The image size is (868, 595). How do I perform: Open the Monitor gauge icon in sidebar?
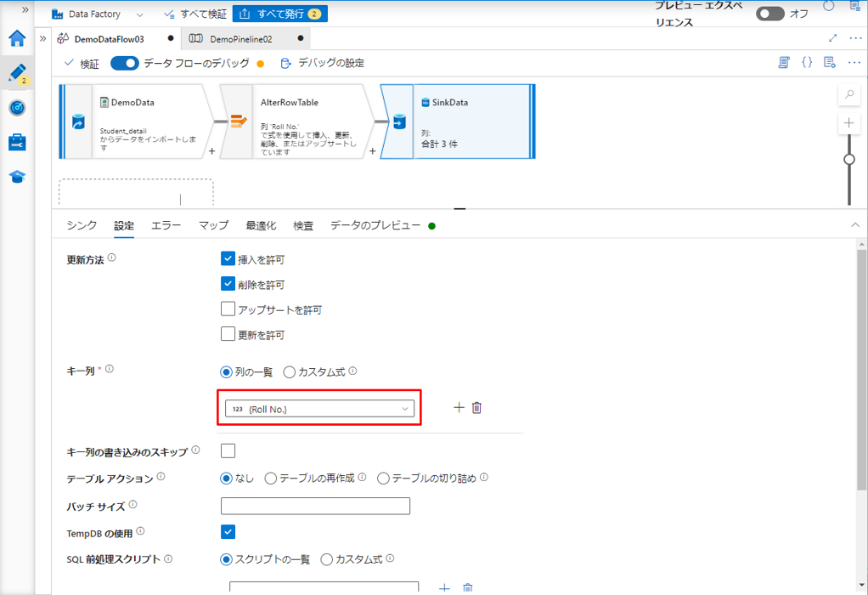tap(17, 107)
